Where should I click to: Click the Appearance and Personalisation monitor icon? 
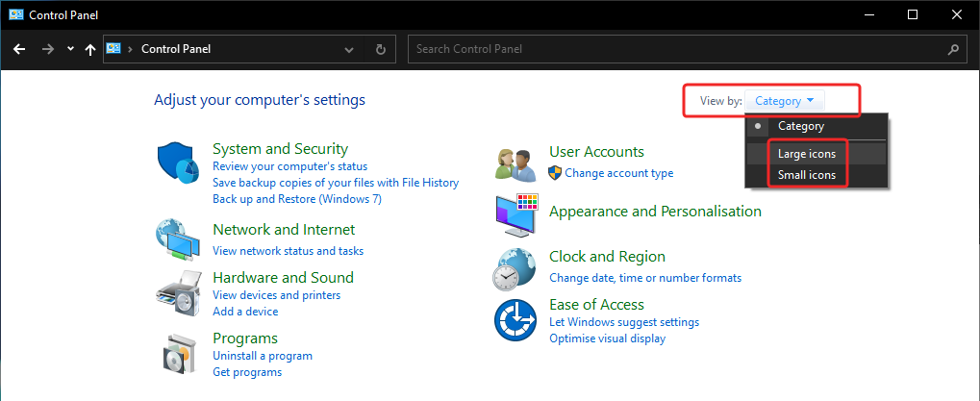[517, 215]
